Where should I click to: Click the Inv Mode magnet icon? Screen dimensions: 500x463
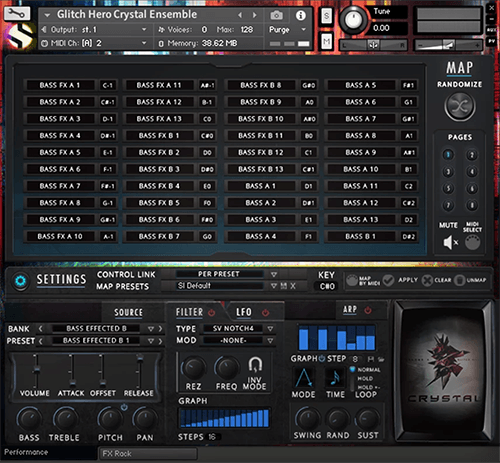(x=255, y=364)
